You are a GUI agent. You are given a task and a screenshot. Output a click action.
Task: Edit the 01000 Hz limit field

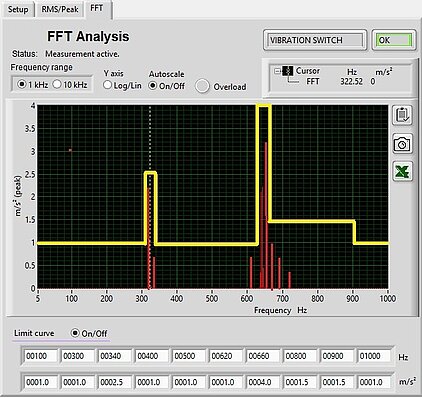click(x=374, y=356)
